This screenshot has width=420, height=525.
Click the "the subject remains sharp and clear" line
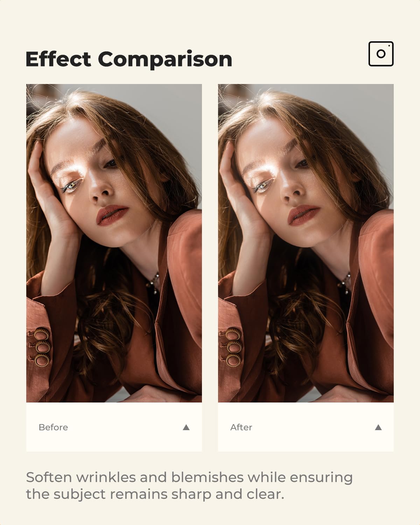pyautogui.click(x=155, y=494)
